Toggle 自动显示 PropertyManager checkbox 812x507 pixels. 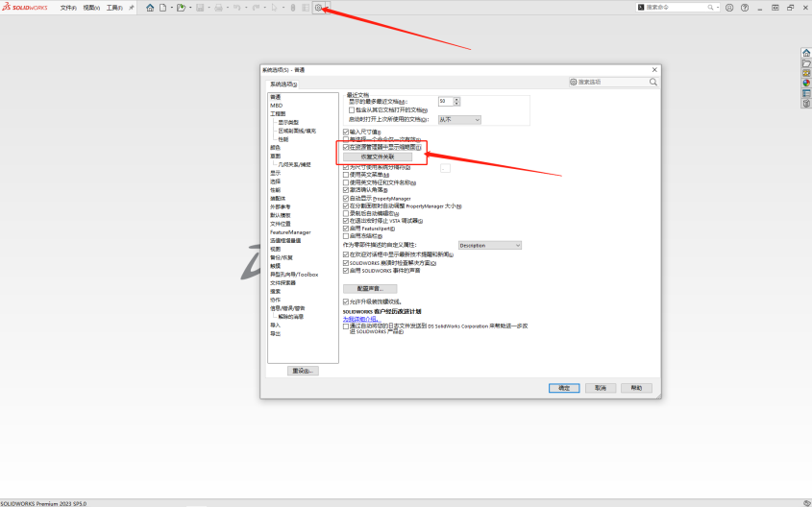point(346,198)
